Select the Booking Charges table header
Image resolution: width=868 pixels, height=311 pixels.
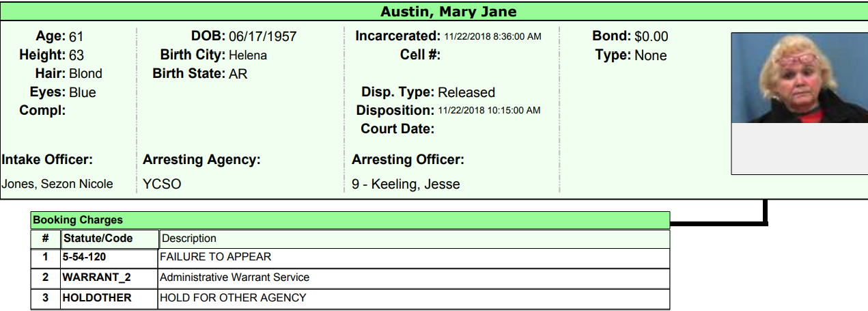[78, 220]
